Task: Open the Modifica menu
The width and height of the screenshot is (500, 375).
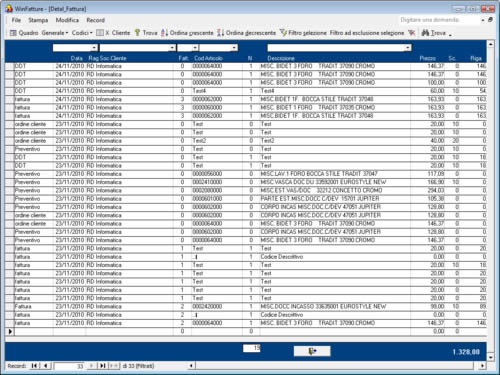Action: pos(67,20)
